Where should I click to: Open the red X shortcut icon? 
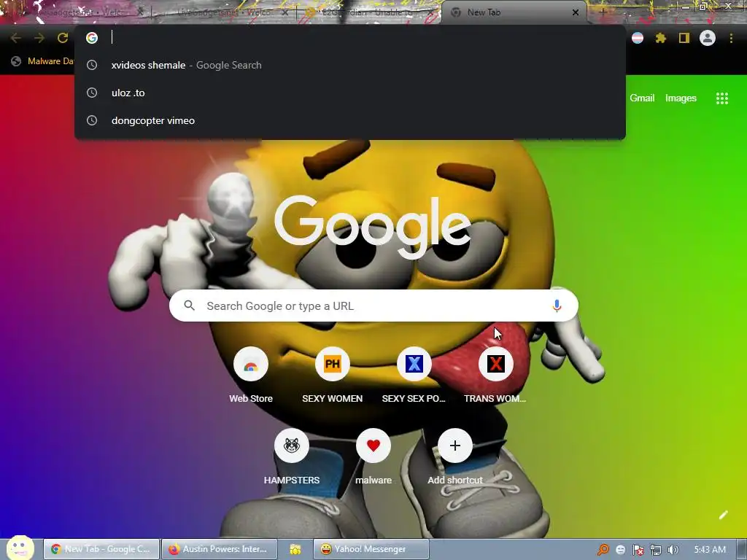coord(496,365)
